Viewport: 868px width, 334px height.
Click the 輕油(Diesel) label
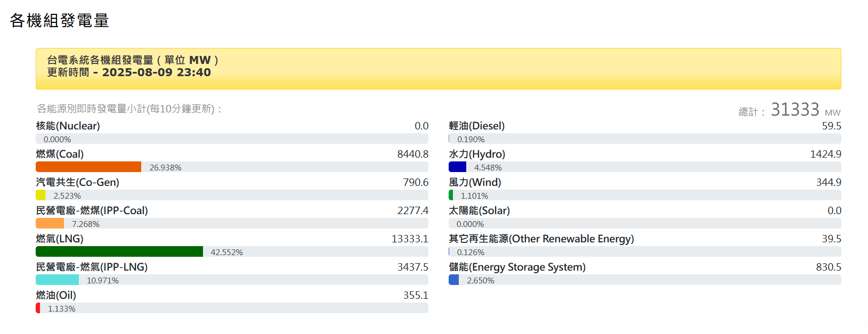pos(476,126)
